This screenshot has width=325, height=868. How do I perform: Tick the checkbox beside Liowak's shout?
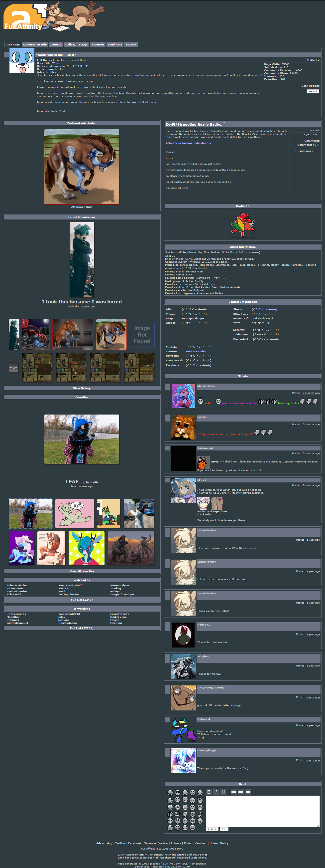(167, 417)
